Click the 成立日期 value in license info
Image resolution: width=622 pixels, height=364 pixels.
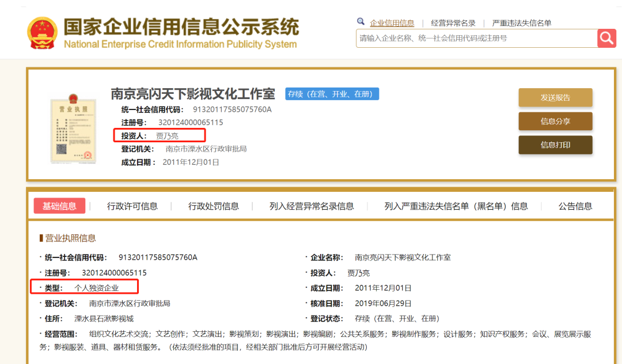point(383,288)
